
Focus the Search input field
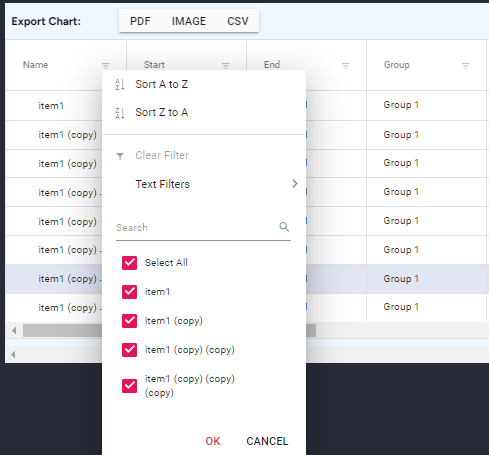(196, 228)
